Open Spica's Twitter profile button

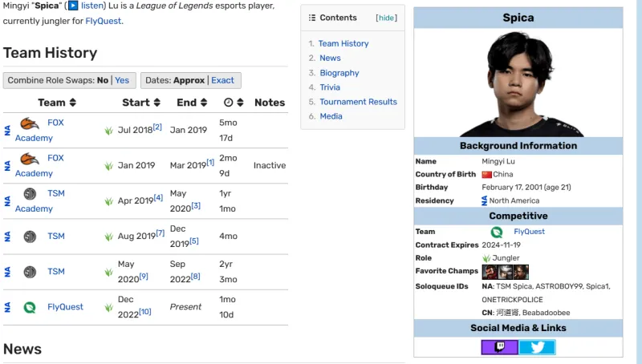[537, 347]
